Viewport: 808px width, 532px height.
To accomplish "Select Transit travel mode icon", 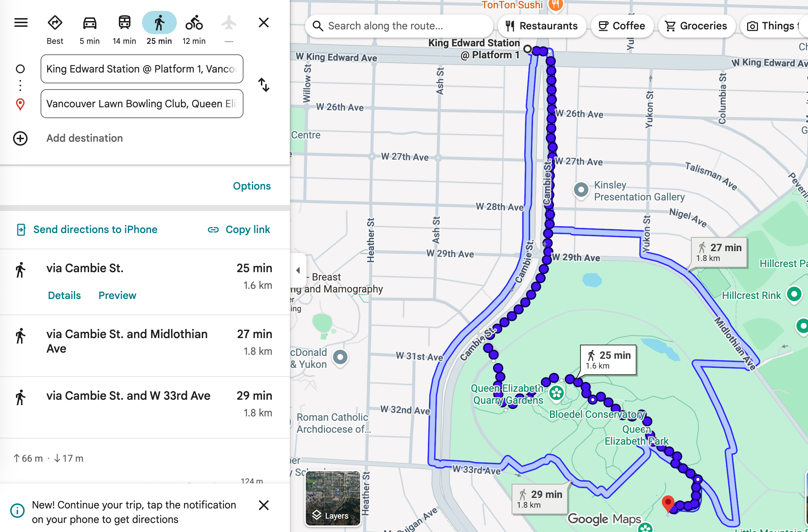I will (124, 23).
